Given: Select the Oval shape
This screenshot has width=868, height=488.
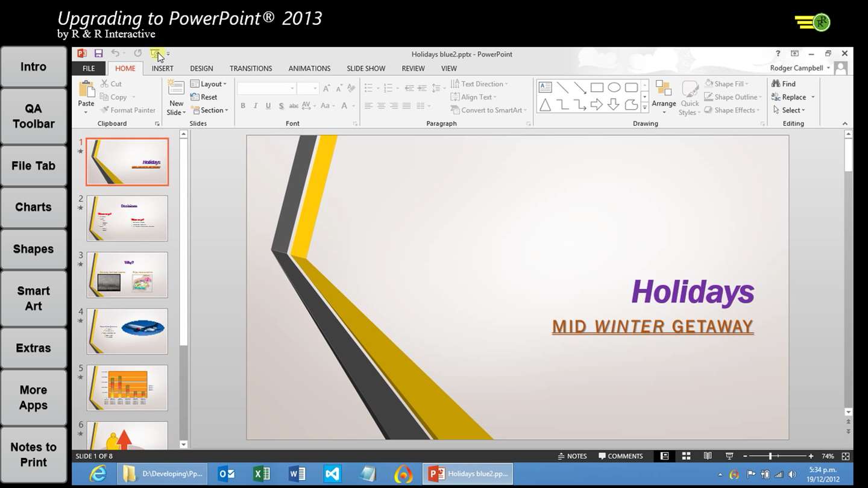Looking at the screenshot, I should click(614, 87).
